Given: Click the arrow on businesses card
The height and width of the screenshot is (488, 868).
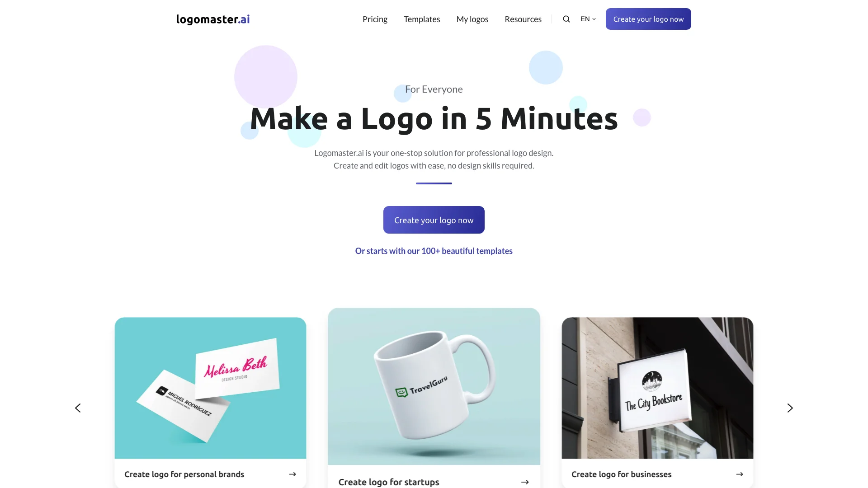Looking at the screenshot, I should click(x=740, y=474).
